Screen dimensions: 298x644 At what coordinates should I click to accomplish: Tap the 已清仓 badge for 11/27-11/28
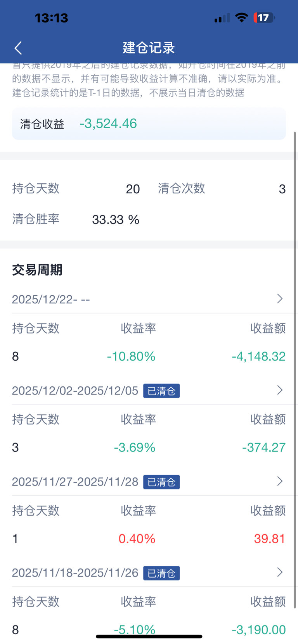pyautogui.click(x=161, y=482)
